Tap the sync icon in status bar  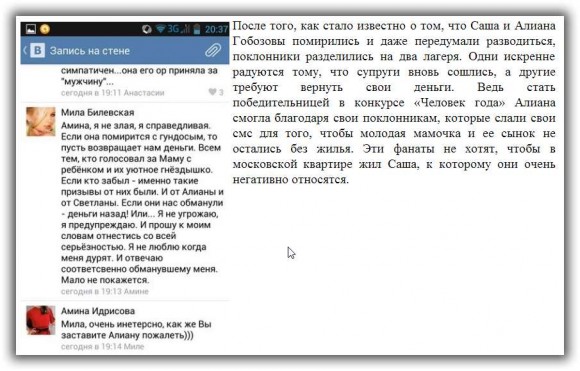(147, 29)
